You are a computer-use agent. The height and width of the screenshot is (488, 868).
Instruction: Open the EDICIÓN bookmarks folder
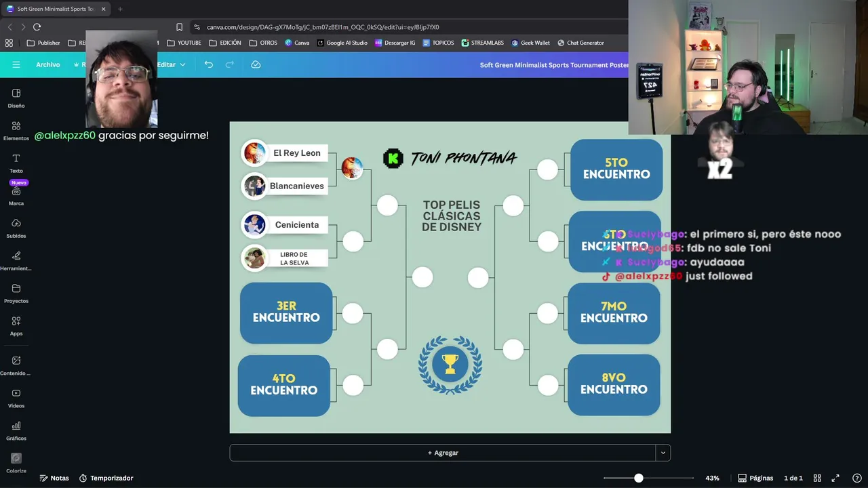tap(225, 43)
